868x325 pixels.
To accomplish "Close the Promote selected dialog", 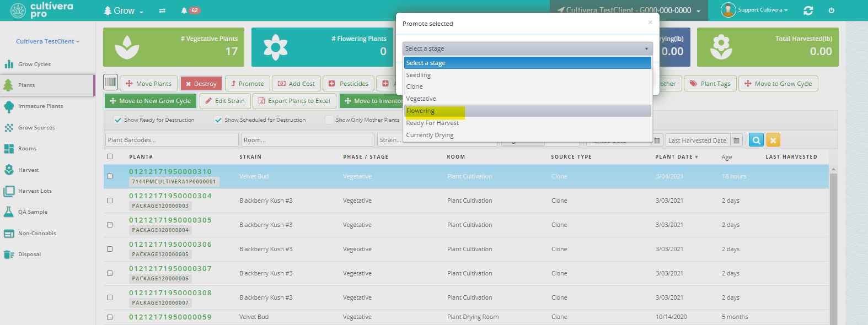I will tap(650, 23).
